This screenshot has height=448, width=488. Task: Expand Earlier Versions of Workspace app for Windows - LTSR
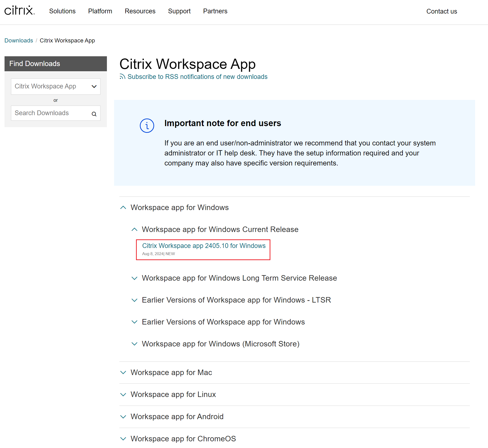134,300
